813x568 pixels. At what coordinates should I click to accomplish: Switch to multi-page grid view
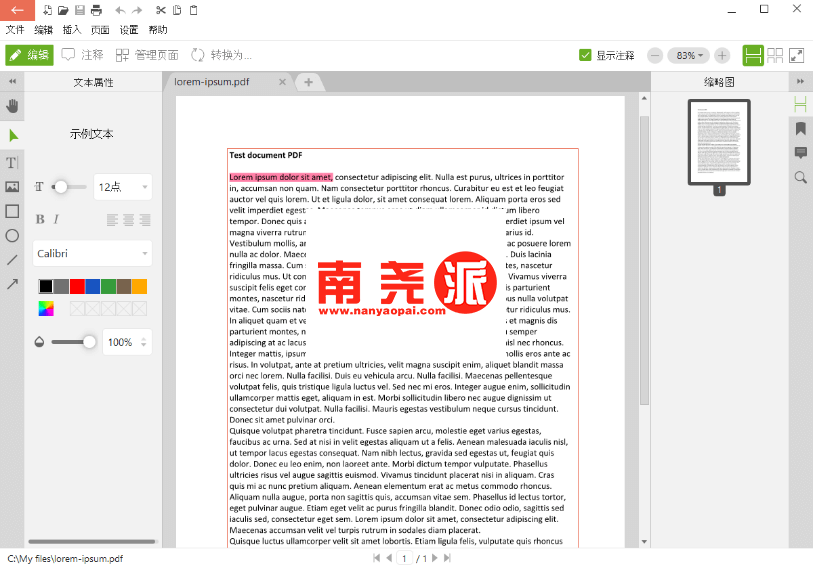click(x=775, y=55)
